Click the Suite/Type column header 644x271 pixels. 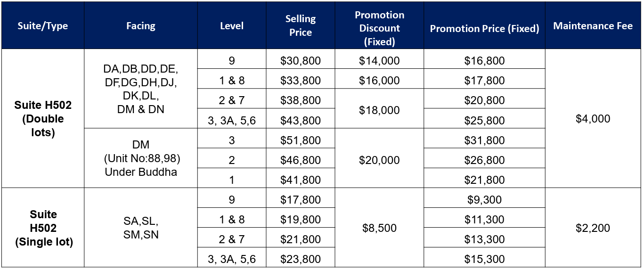[43, 25]
